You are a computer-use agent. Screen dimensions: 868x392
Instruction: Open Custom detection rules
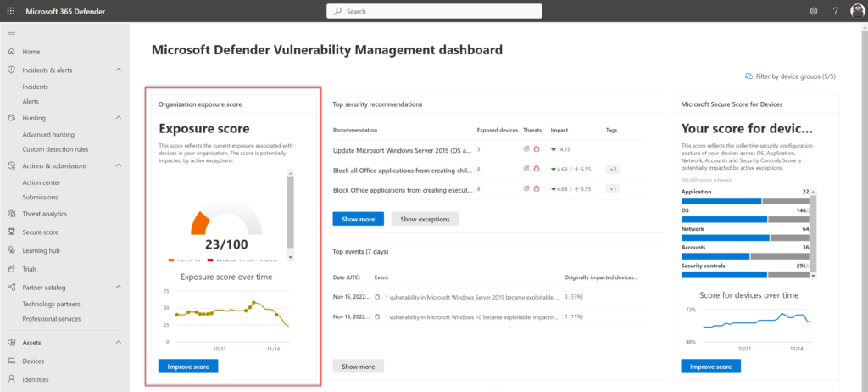55,149
